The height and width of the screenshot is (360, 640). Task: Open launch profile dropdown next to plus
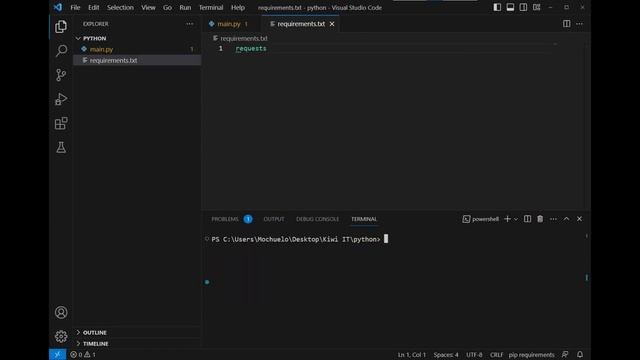point(516,219)
